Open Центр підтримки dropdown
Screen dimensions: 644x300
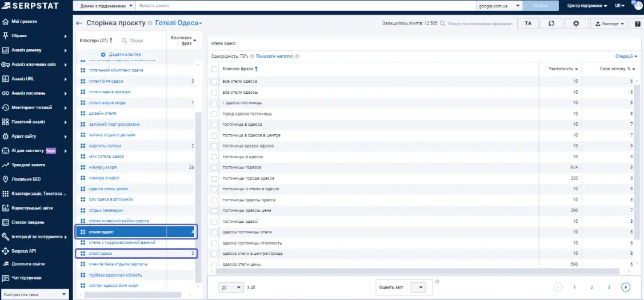point(587,6)
